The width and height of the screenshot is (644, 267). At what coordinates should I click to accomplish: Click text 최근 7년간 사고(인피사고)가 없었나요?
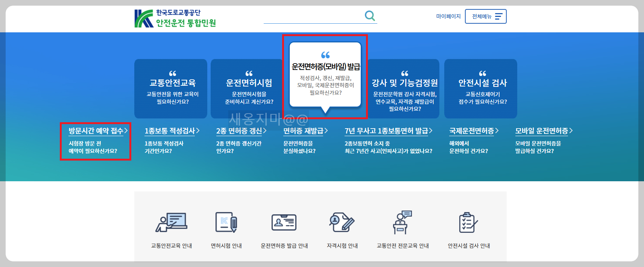(x=389, y=151)
